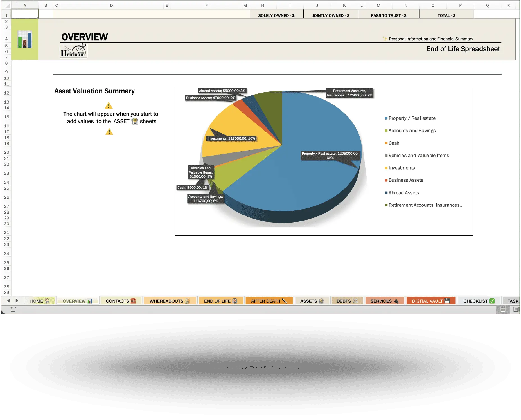Select cell A1 in the spreadsheet
Screen dimensions: 521x420
pyautogui.click(x=25, y=14)
